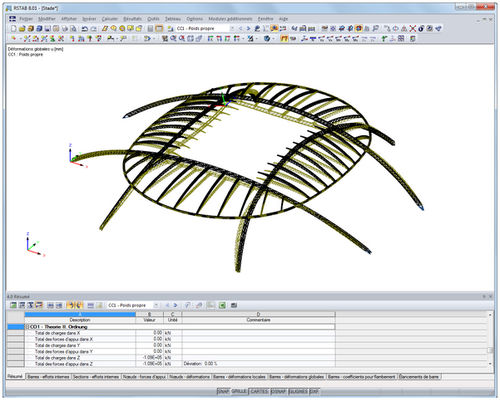This screenshot has height=401, width=500.
Task: Open the Aide menu
Action: (x=283, y=19)
